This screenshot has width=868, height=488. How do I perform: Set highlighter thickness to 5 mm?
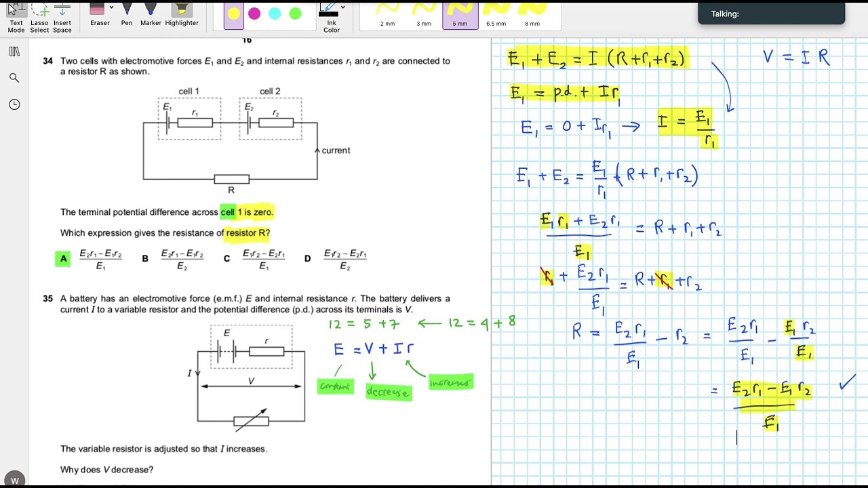[460, 15]
